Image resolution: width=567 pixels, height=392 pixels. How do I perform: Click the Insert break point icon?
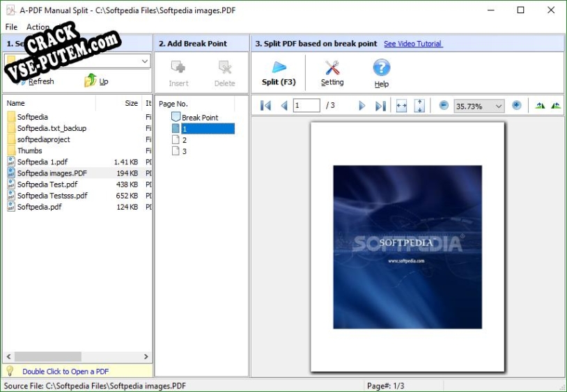click(178, 68)
